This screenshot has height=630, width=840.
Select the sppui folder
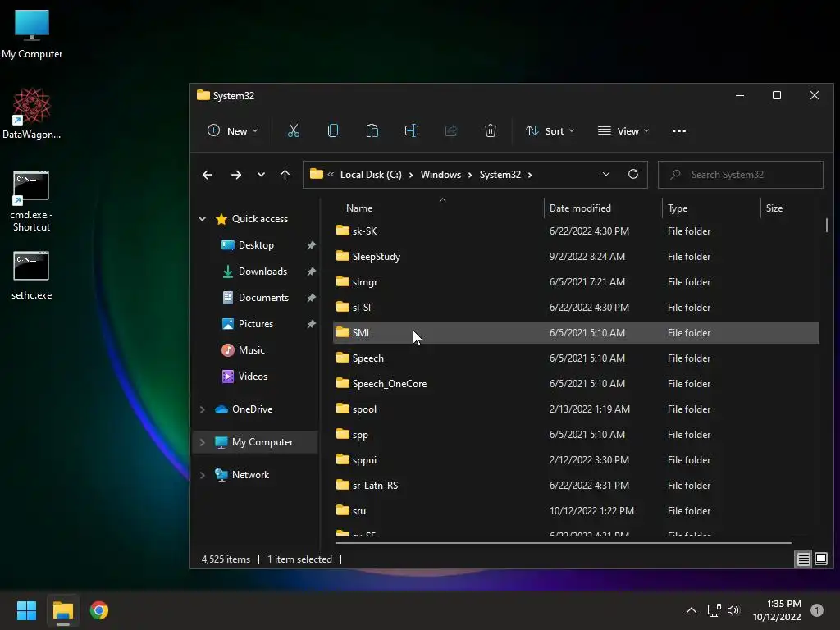[576, 460]
